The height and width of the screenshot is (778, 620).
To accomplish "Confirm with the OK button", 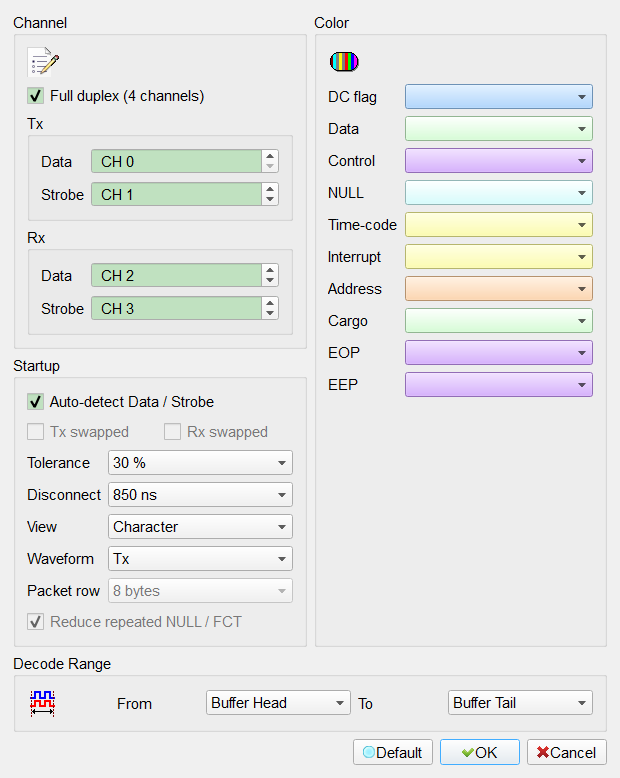I will [480, 752].
